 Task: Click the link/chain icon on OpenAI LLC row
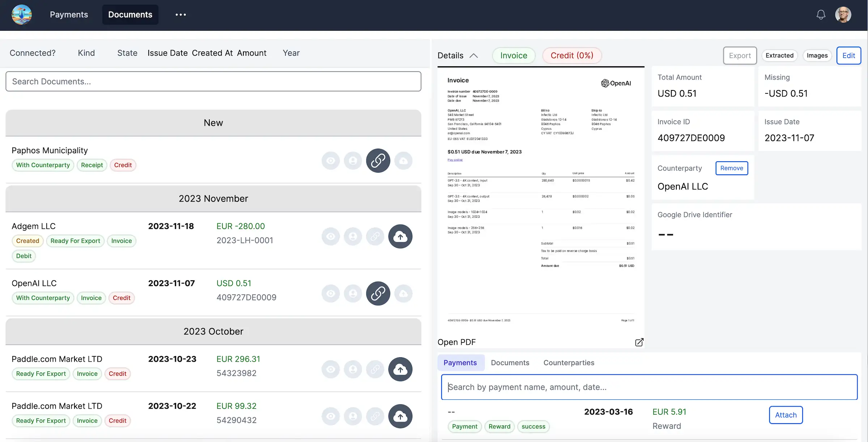tap(378, 293)
